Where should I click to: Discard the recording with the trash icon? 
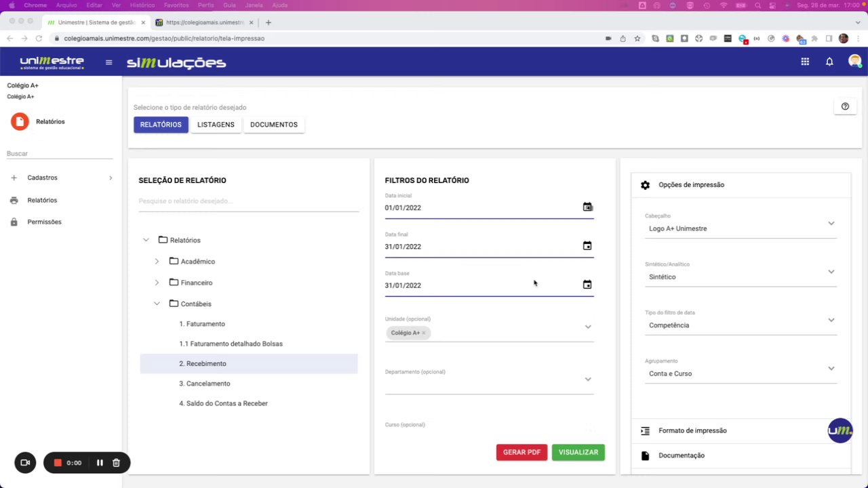tap(116, 463)
